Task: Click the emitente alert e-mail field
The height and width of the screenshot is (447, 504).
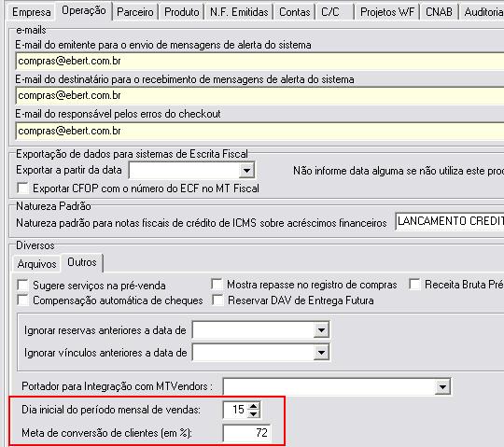Action: [x=259, y=61]
